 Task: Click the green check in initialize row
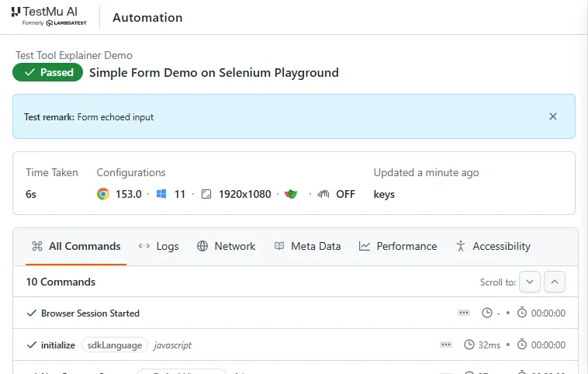pos(32,345)
